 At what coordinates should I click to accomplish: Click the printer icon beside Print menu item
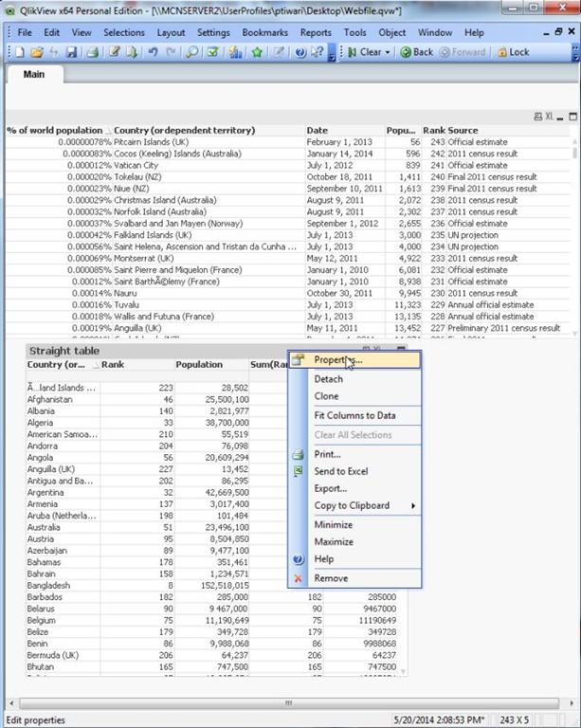(x=298, y=455)
